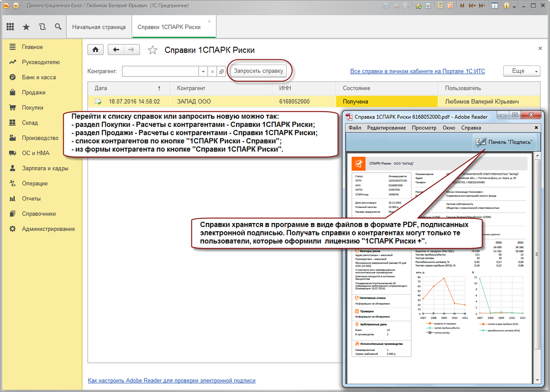The image size is (550, 392).
Task: Close the Справки 1СПАРК Риски tab
Action: coord(209,22)
